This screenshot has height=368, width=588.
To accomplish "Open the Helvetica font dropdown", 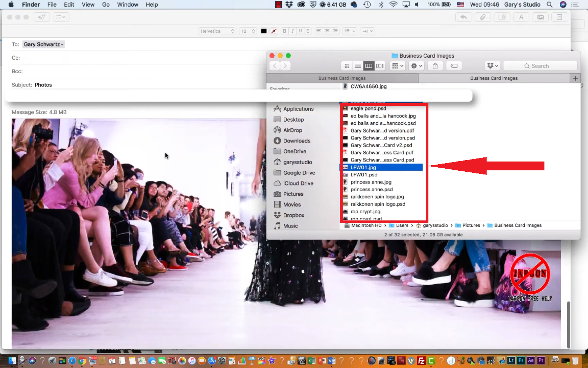I will click(x=217, y=31).
